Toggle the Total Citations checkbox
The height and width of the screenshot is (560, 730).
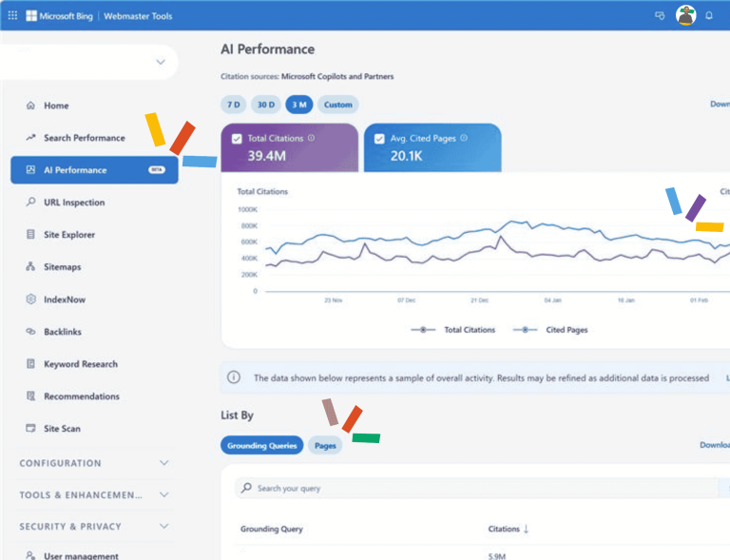coord(237,139)
